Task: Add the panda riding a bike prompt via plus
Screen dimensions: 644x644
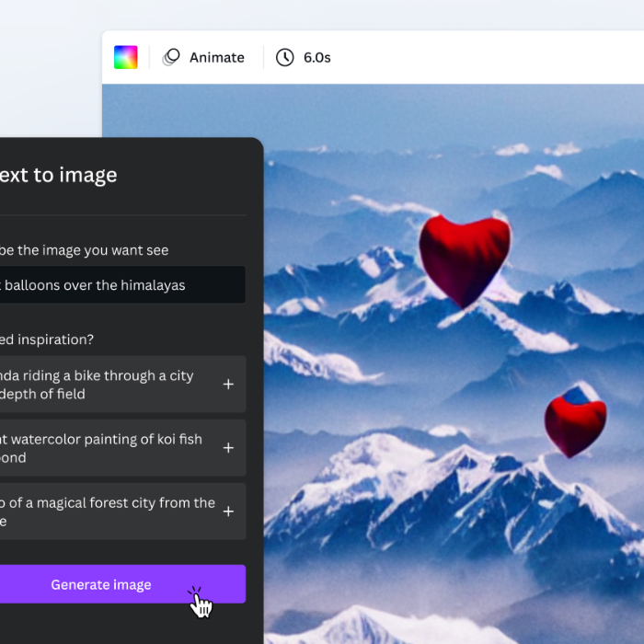Action: tap(228, 385)
